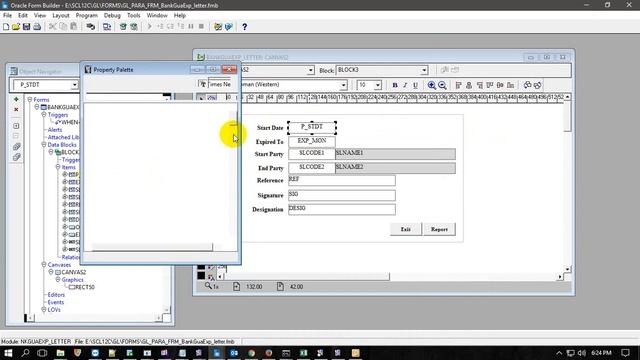Click the Report button on the canvas
Screen dimensions: 640x360
point(439,229)
